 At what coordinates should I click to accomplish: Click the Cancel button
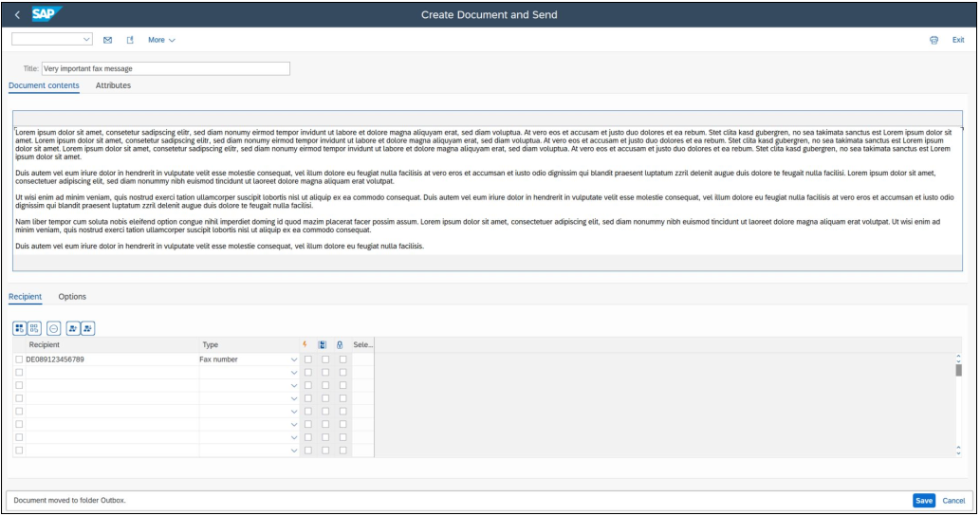point(953,500)
